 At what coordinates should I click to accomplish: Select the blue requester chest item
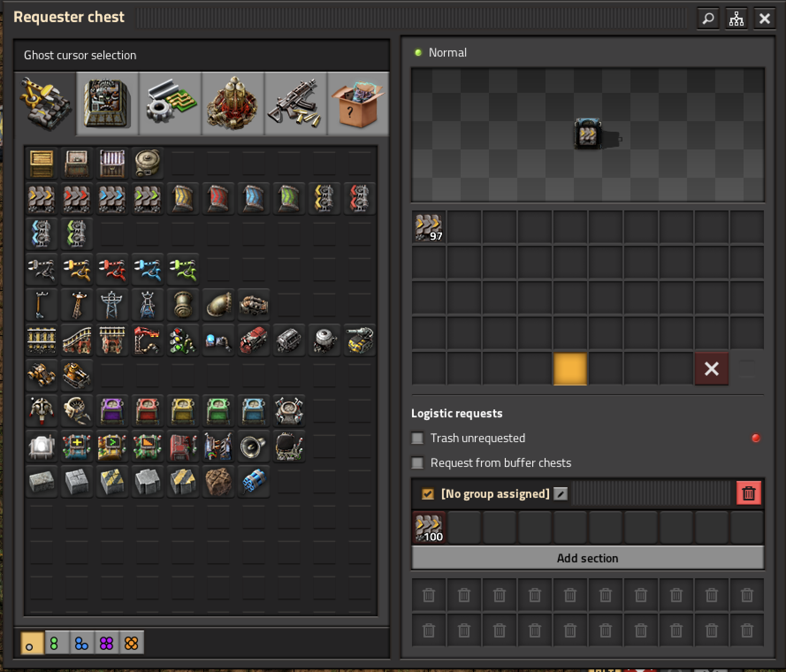(x=254, y=411)
